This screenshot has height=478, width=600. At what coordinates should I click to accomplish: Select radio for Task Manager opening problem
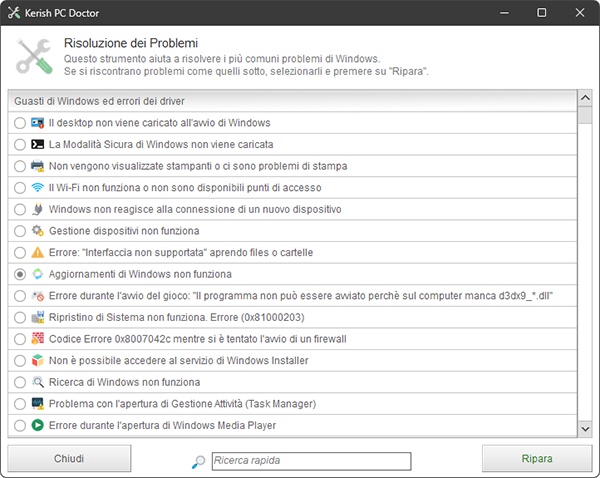(x=20, y=403)
